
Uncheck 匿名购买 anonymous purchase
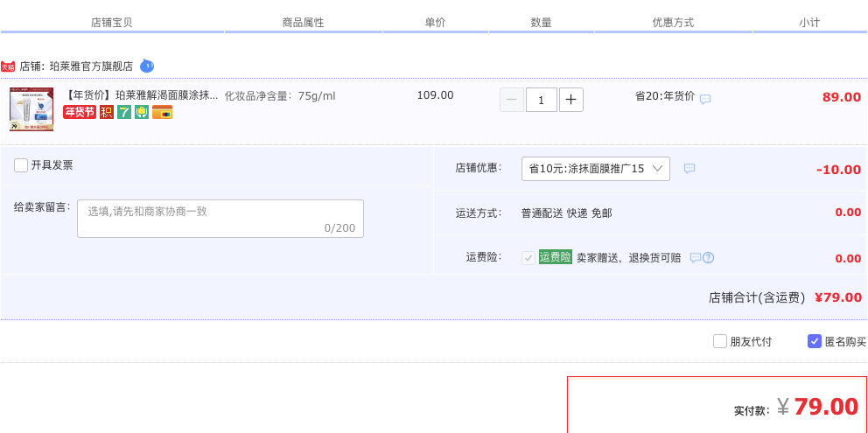click(815, 341)
